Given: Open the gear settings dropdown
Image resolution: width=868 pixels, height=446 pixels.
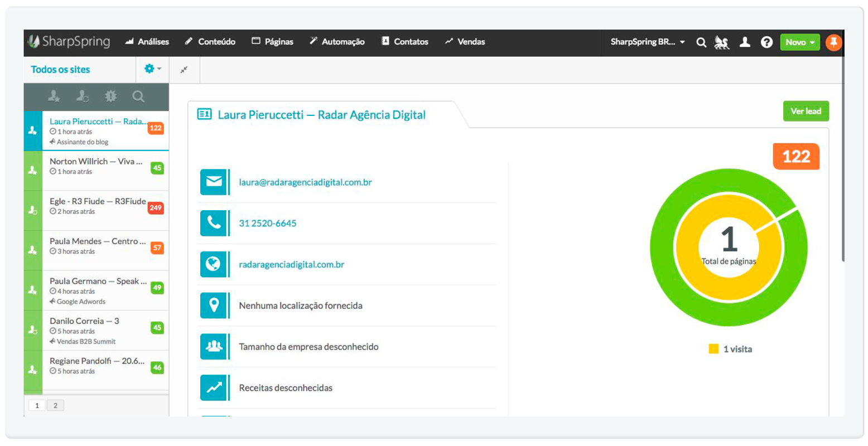Looking at the screenshot, I should tap(152, 69).
